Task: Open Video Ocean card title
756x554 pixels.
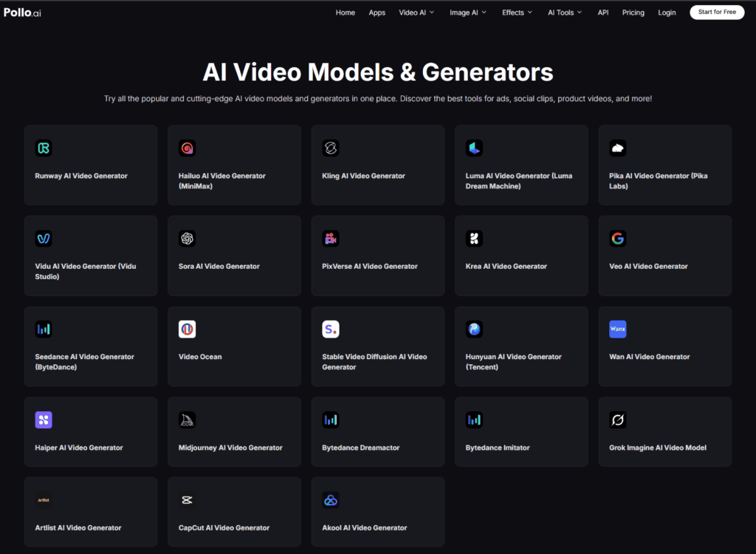Action: point(200,357)
